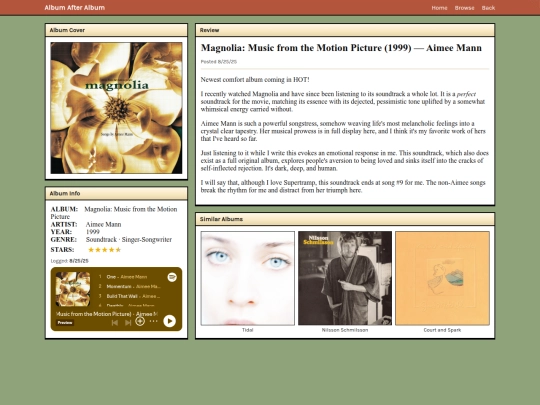Click the add-to-library plus icon
This screenshot has width=540, height=405.
pyautogui.click(x=140, y=321)
